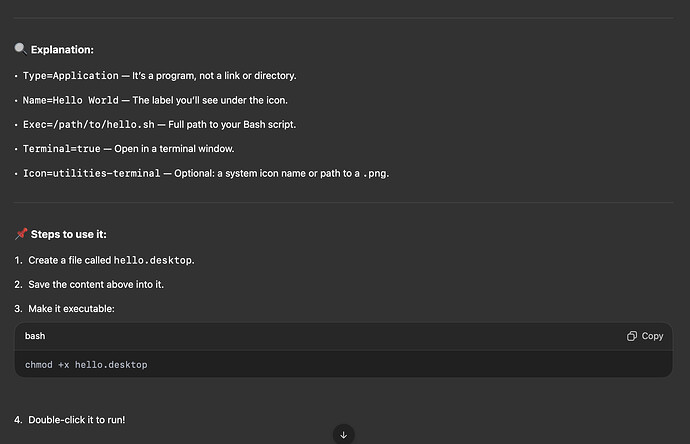This screenshot has width=690, height=444.
Task: Copy the bash chmod code block
Action: [x=645, y=336]
